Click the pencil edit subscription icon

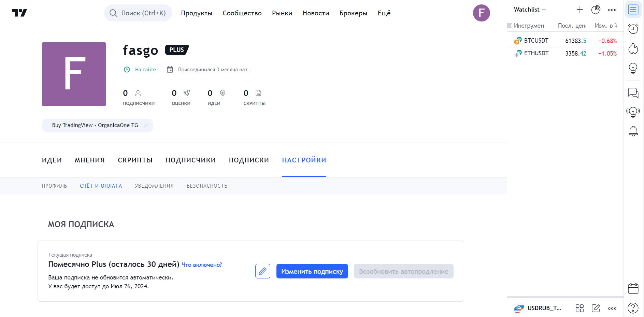[x=262, y=271]
